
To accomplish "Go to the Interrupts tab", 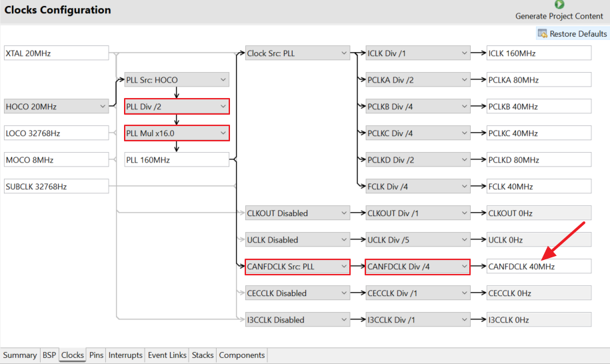I will tap(125, 355).
